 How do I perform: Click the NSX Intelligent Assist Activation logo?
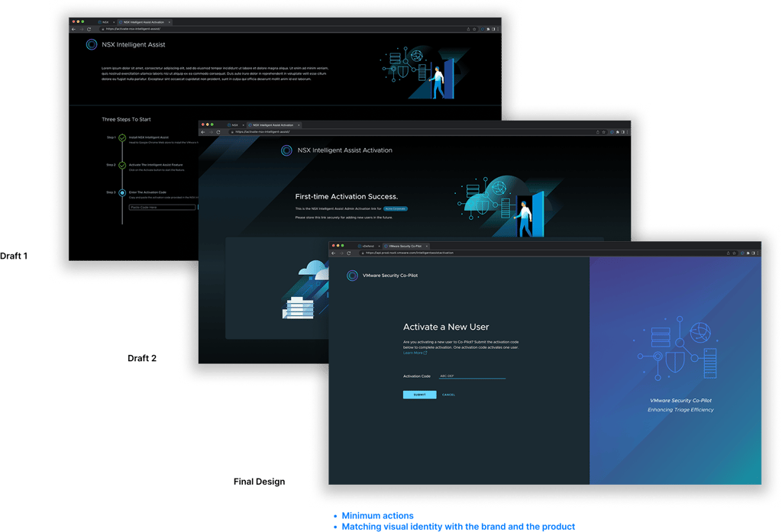(x=286, y=150)
